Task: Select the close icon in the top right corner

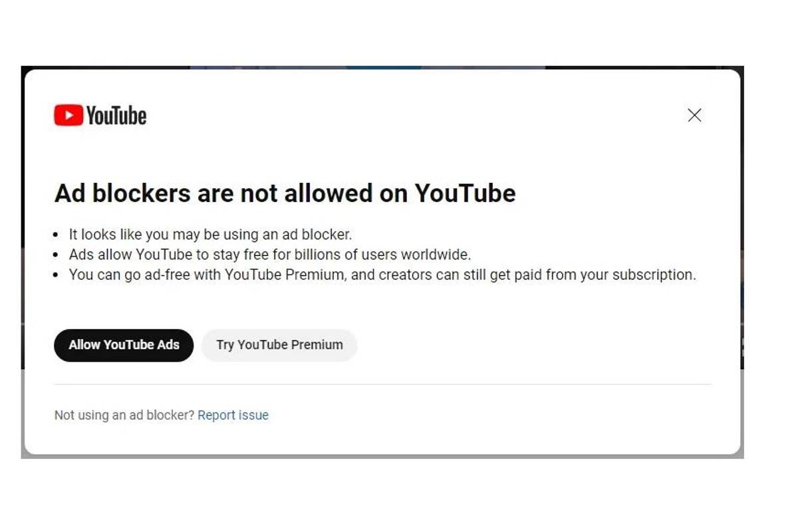Action: 694,115
